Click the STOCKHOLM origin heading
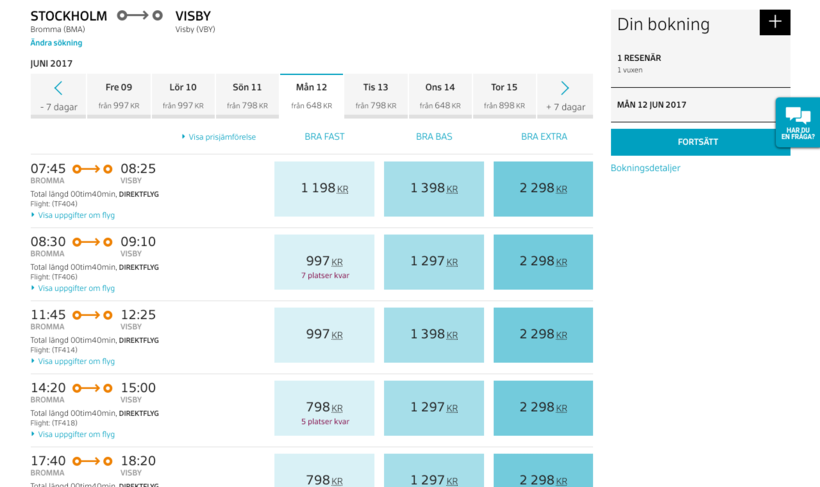The width and height of the screenshot is (820, 487). point(69,16)
